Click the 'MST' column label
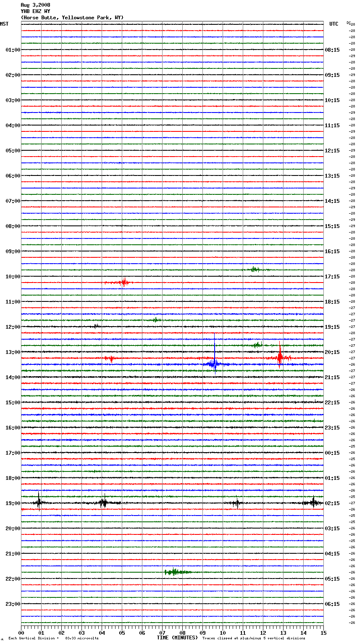Image resolution: width=357 pixels, height=644 pixels. tap(4, 24)
